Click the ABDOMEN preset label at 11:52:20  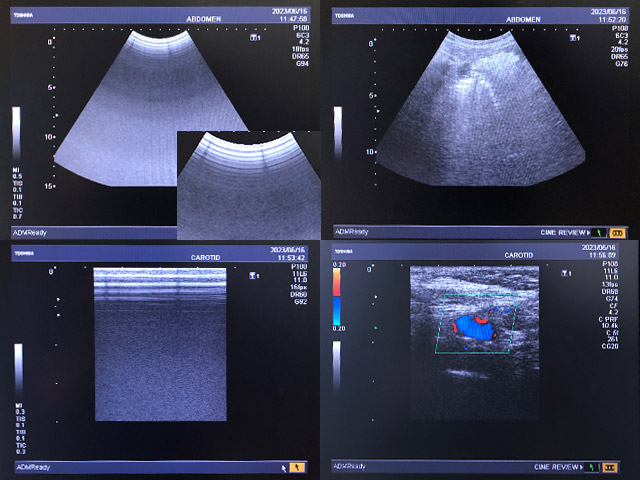click(523, 20)
